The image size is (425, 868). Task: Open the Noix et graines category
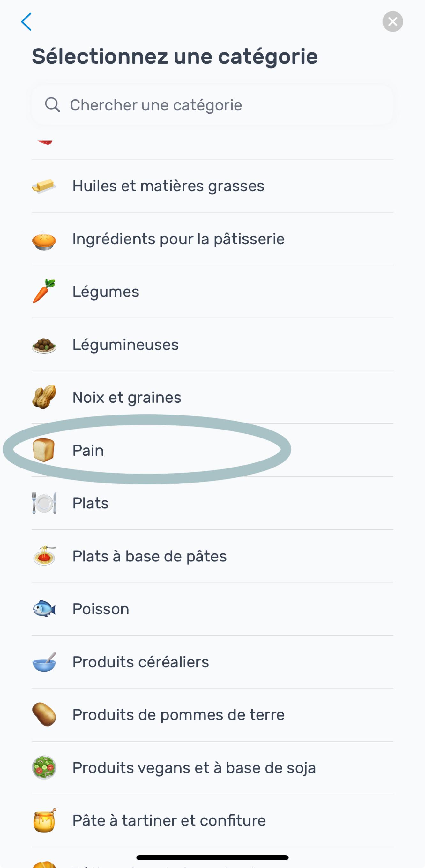click(127, 398)
